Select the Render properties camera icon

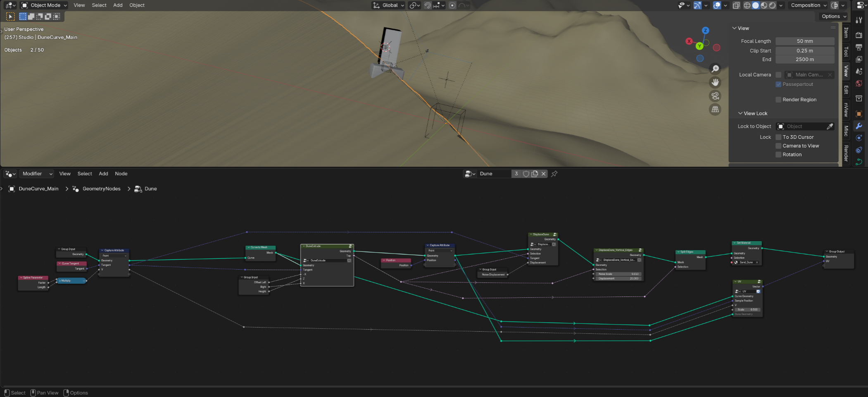pyautogui.click(x=860, y=35)
